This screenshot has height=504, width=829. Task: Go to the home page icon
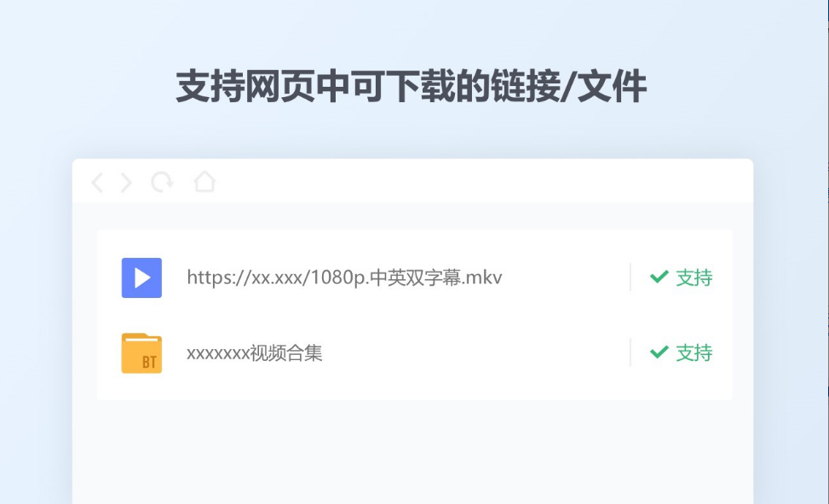(204, 181)
